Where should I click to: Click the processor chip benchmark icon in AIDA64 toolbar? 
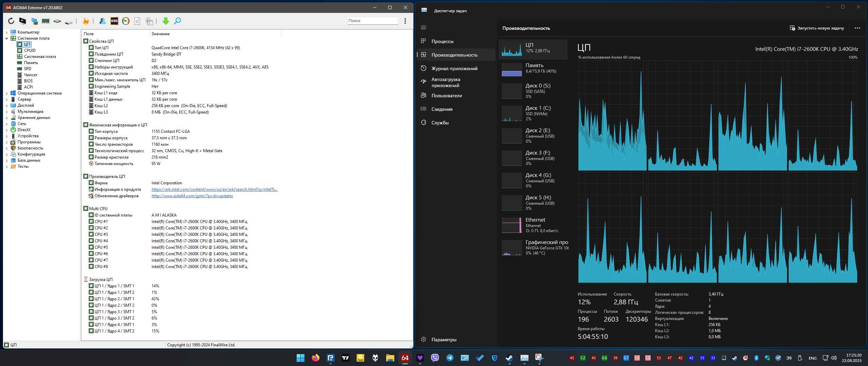[57, 21]
